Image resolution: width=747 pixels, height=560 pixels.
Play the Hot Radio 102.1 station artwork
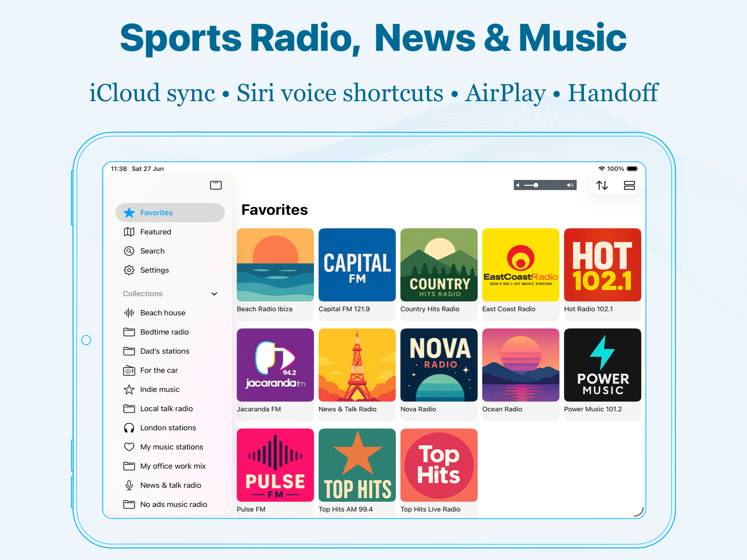[x=602, y=265]
